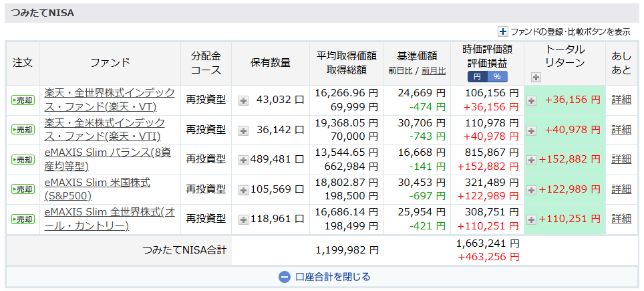Expand quantity details for 105,569 口

click(244, 190)
